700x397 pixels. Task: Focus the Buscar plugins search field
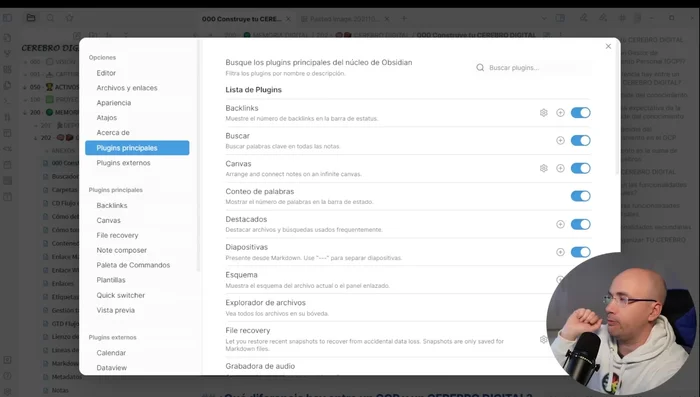point(533,67)
